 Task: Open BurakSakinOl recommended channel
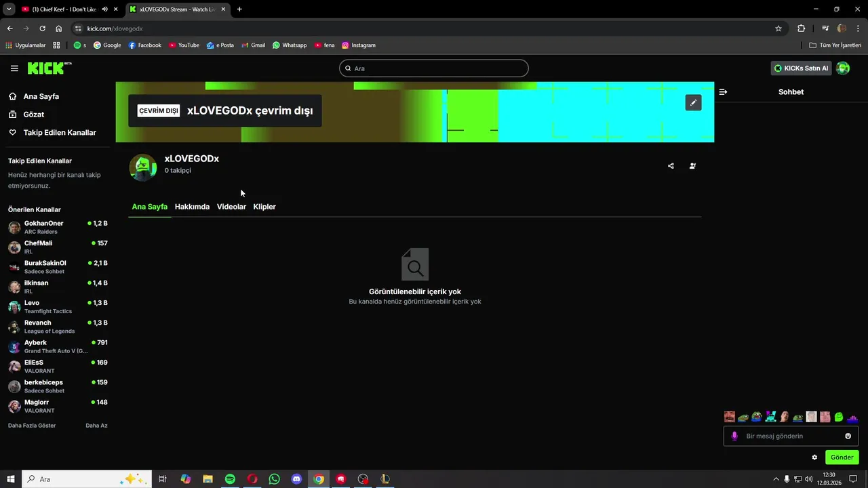[58, 267]
